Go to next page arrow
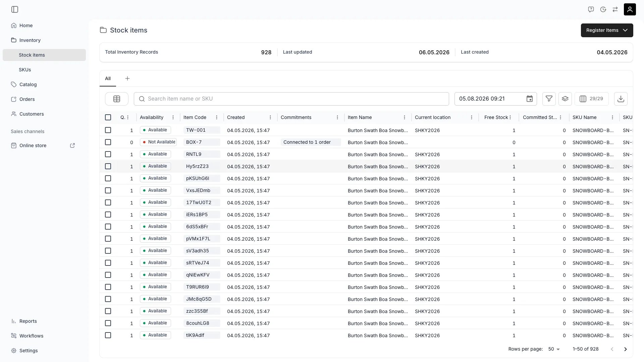The height and width of the screenshot is (362, 644). click(x=626, y=349)
